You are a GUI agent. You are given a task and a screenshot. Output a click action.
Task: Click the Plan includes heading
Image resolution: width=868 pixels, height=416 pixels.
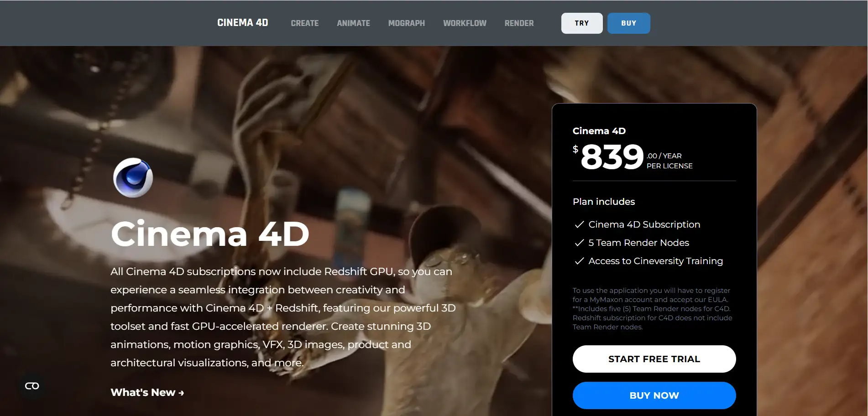(x=604, y=202)
